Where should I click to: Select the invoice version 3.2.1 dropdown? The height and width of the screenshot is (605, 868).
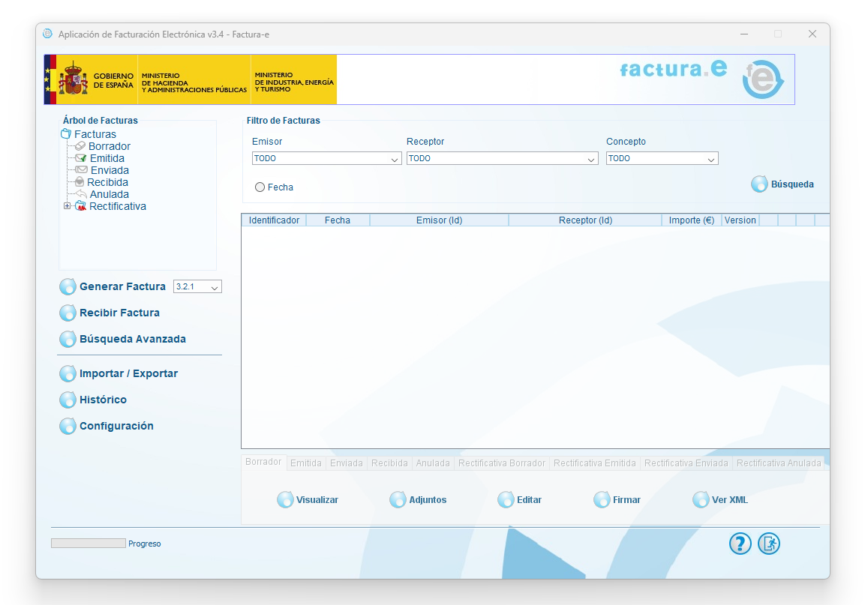(197, 287)
